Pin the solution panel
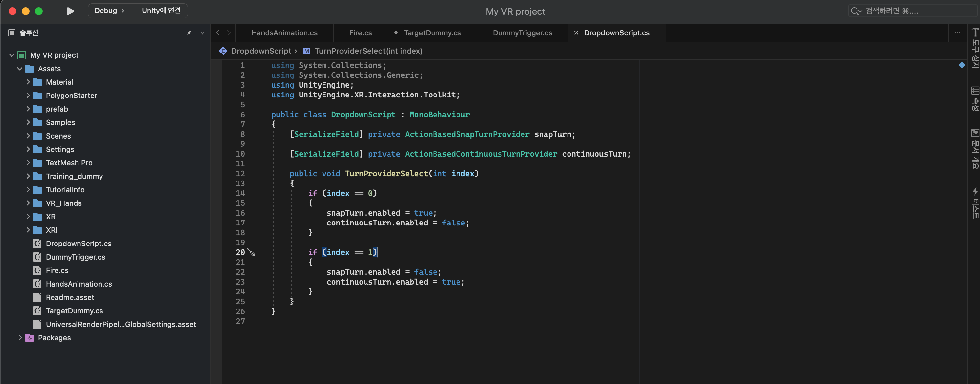Image resolution: width=980 pixels, height=384 pixels. [x=189, y=33]
